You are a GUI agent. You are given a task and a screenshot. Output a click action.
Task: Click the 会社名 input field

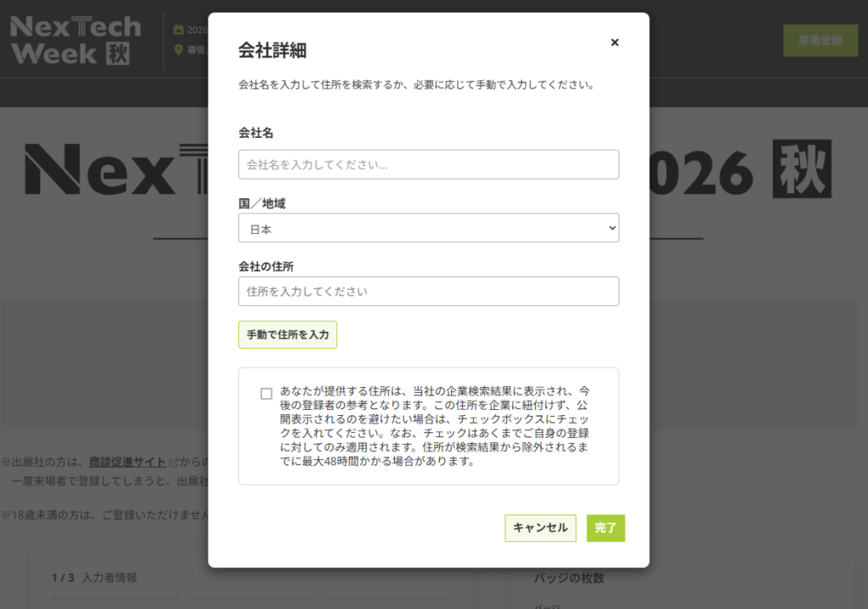coord(428,164)
